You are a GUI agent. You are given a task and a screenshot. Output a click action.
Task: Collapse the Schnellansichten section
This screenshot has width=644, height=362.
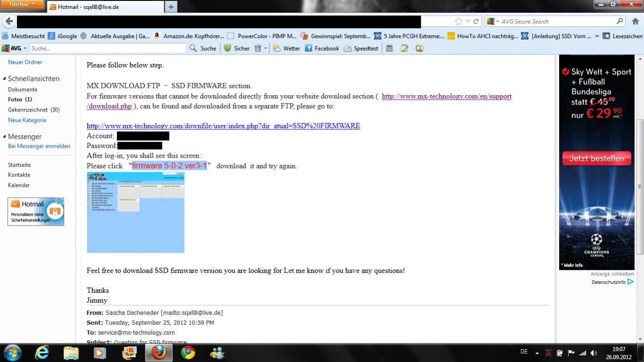click(5, 79)
